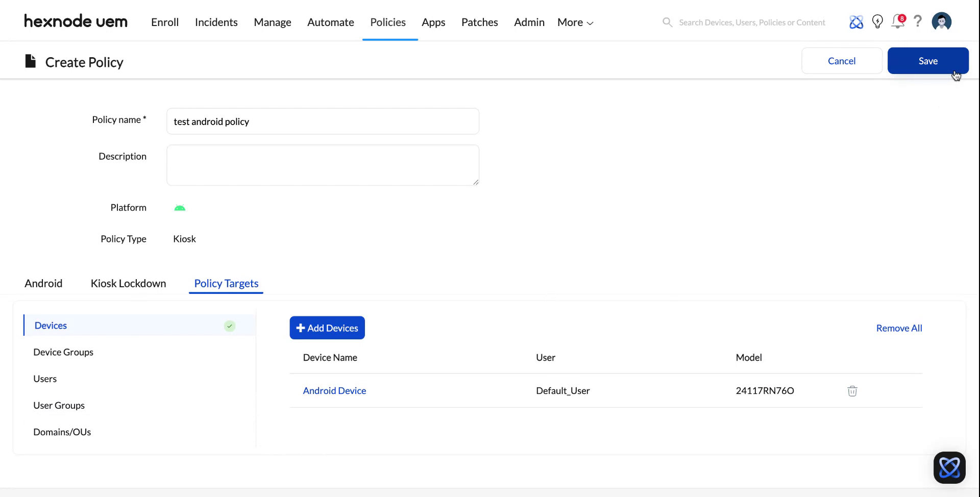Select Device Groups in the sidebar
Image resolution: width=980 pixels, height=497 pixels.
pyautogui.click(x=63, y=352)
